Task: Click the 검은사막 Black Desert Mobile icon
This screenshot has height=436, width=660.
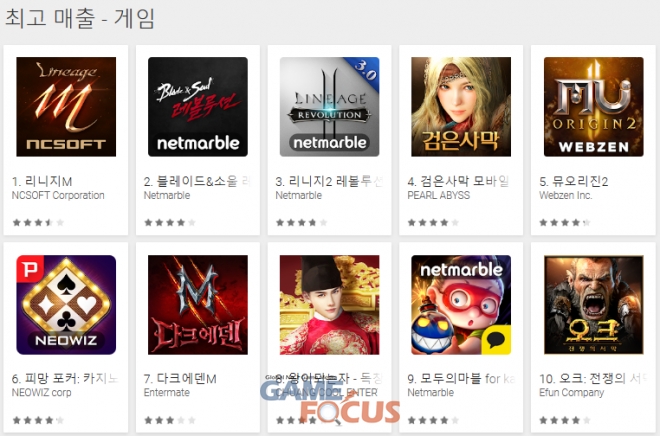Action: pyautogui.click(x=461, y=107)
